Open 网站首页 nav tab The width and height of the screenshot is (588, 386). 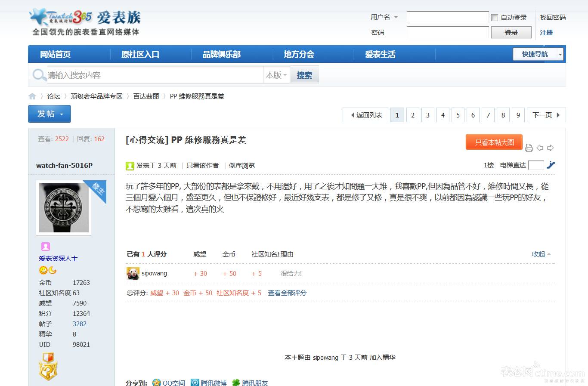point(55,54)
